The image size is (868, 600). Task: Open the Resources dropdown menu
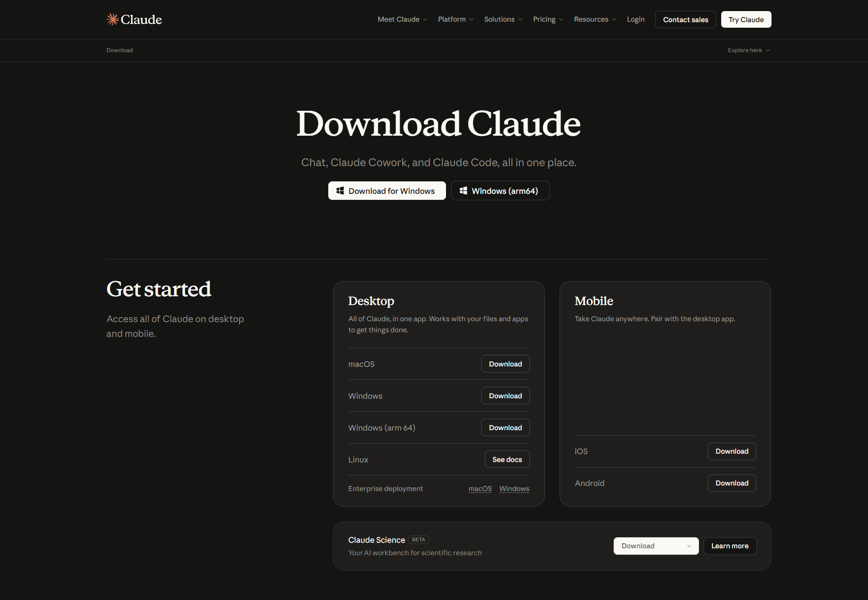click(595, 19)
